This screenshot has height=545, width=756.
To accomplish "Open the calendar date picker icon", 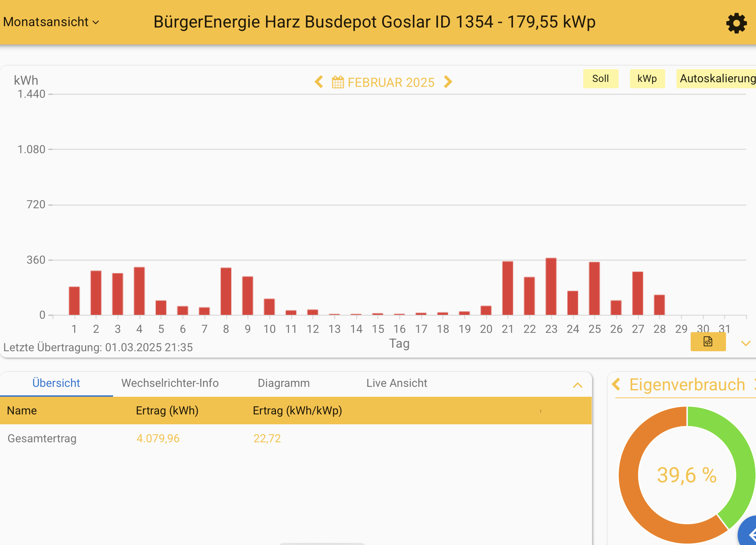I will coord(338,82).
